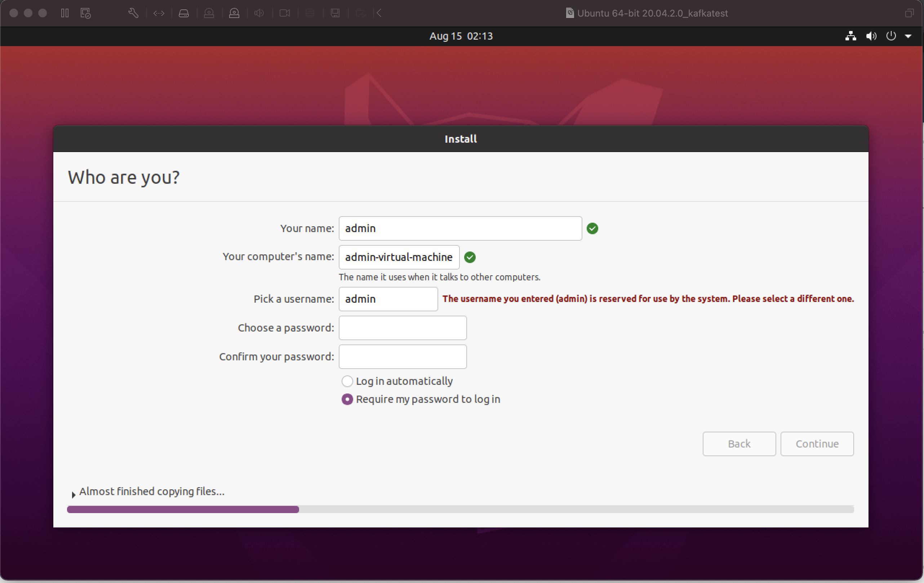Click the installation progress bar
The image size is (924, 583).
click(460, 509)
